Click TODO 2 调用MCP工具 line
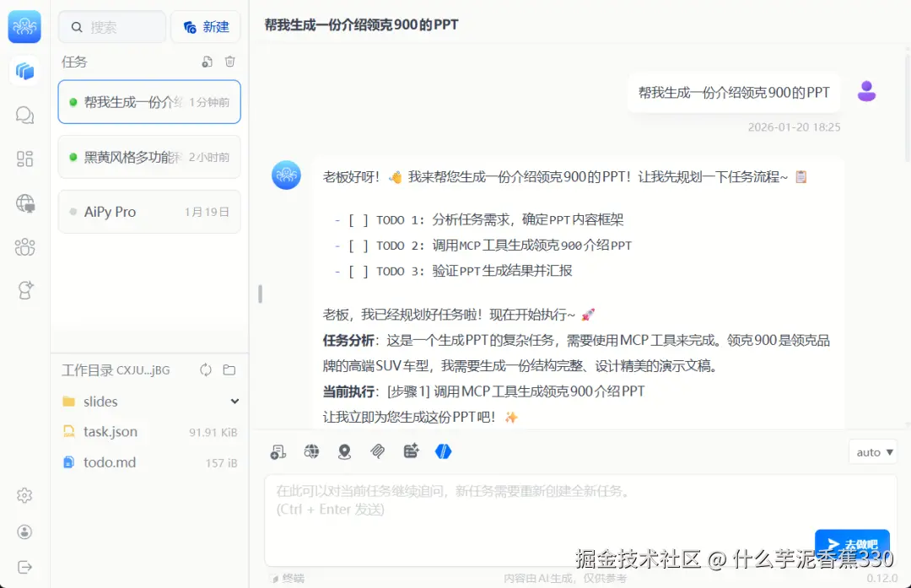This screenshot has height=588, width=911. pos(482,245)
